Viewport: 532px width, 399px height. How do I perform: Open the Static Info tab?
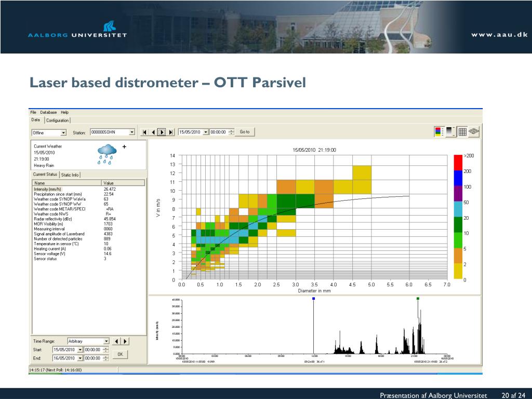pos(70,175)
